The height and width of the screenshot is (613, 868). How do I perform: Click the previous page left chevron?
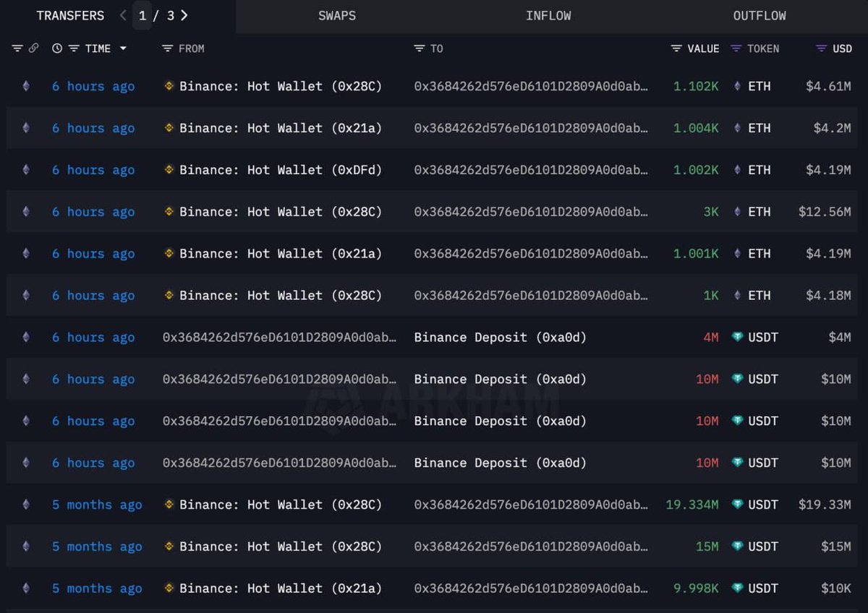coord(123,15)
